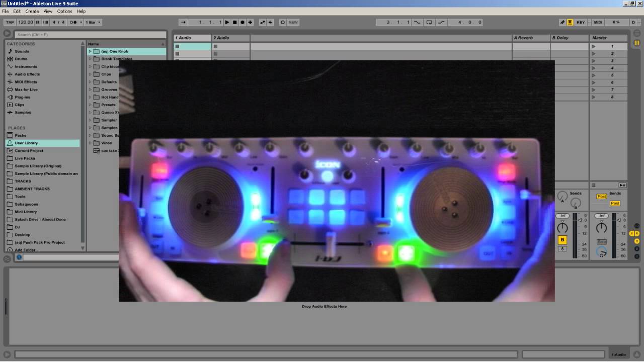
Task: Select the Sounds category icon
Action: (10, 51)
